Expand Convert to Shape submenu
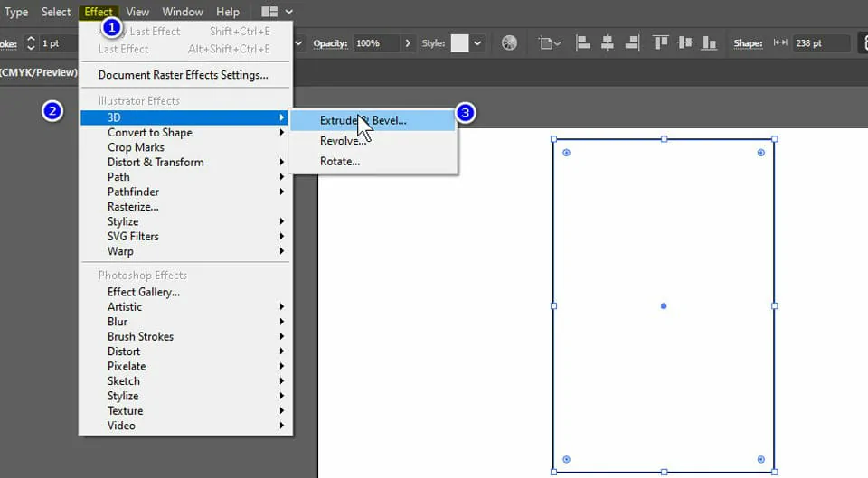868x478 pixels. [184, 132]
